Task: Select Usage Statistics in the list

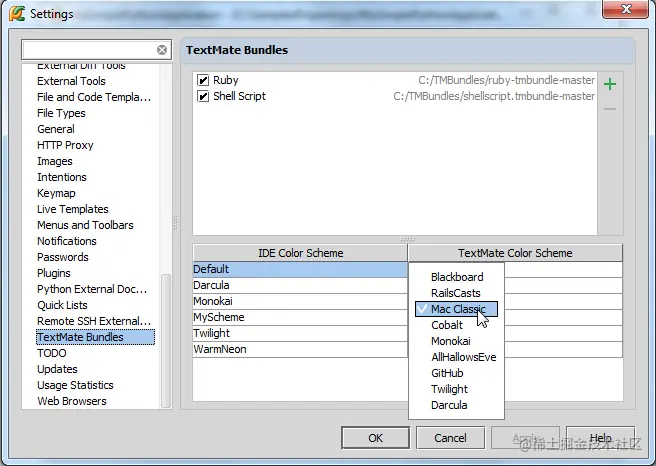Action: (x=75, y=385)
